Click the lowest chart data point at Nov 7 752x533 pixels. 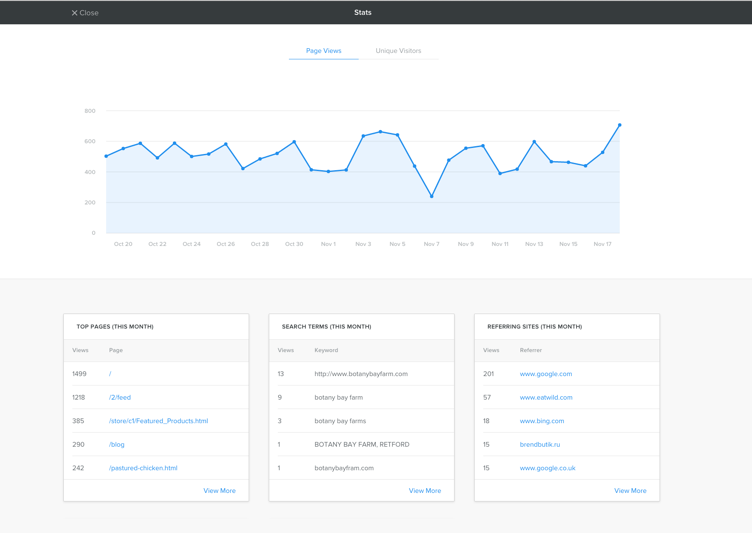432,196
